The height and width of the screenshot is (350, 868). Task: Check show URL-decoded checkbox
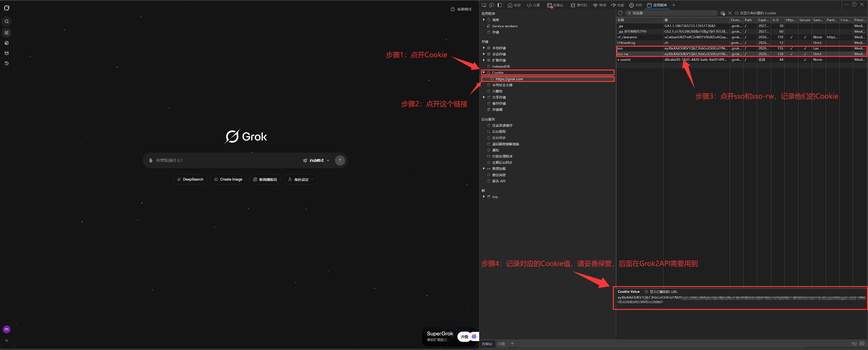pos(646,292)
